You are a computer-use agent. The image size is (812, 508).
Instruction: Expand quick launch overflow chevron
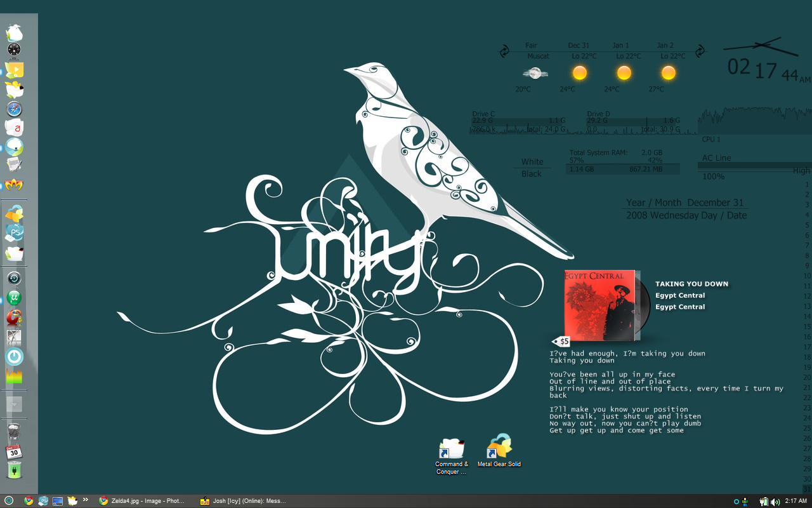tap(86, 500)
